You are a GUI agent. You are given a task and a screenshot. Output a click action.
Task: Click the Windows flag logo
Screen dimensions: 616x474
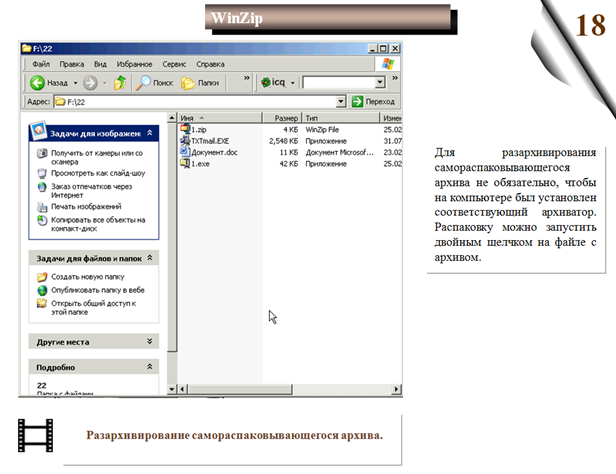click(x=388, y=64)
